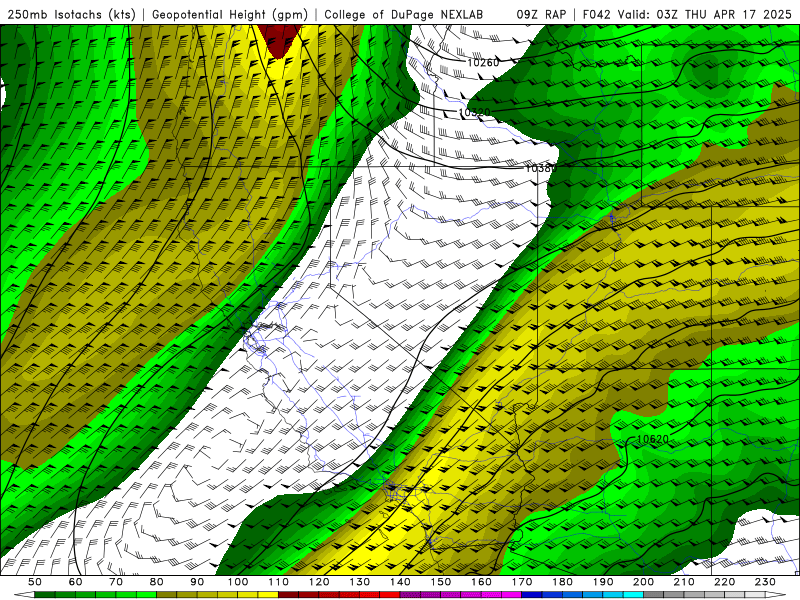Screen dimensions: 800x600
Task: Pick the 160 legend value
Action: 481,582
